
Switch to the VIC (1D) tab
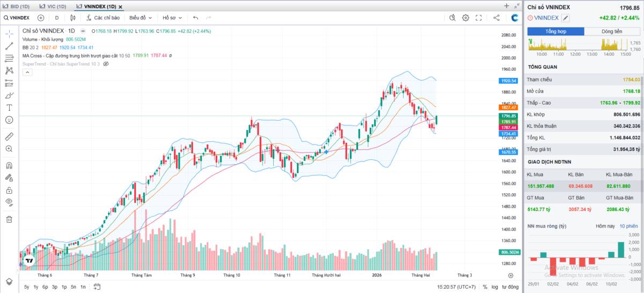54,6
